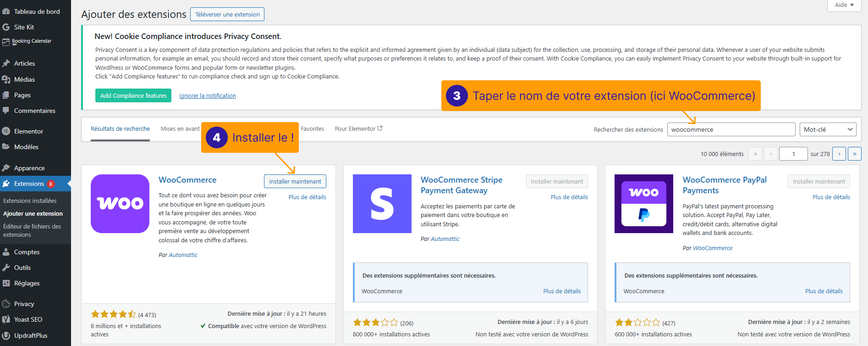Click the Site Kit Google icon
This screenshot has height=346, width=868.
[6, 27]
